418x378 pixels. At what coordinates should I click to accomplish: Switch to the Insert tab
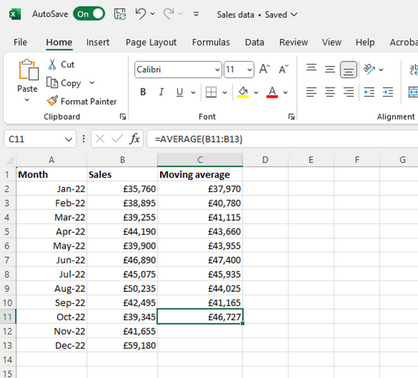[98, 42]
